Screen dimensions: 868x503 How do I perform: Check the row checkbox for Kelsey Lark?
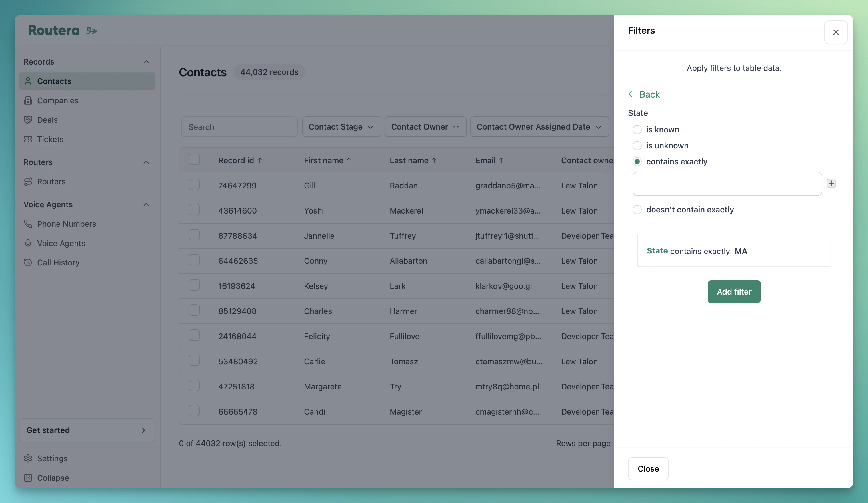click(x=194, y=285)
